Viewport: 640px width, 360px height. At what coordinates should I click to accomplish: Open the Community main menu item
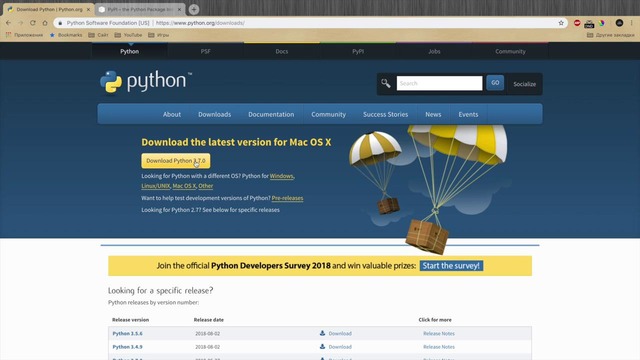[329, 114]
